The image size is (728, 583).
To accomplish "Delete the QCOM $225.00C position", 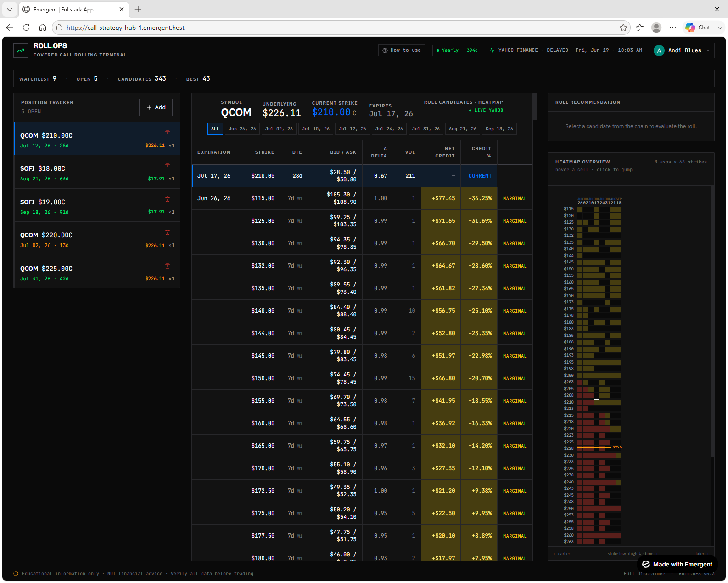I will (x=168, y=266).
